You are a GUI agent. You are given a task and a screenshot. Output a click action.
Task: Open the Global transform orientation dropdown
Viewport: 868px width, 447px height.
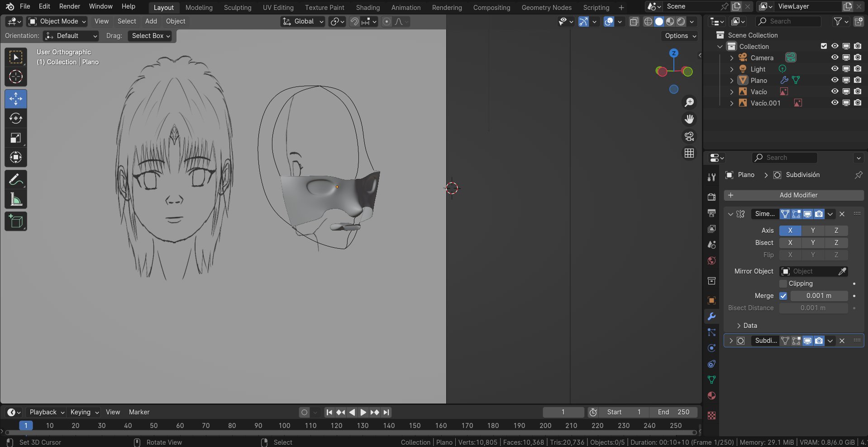point(302,21)
